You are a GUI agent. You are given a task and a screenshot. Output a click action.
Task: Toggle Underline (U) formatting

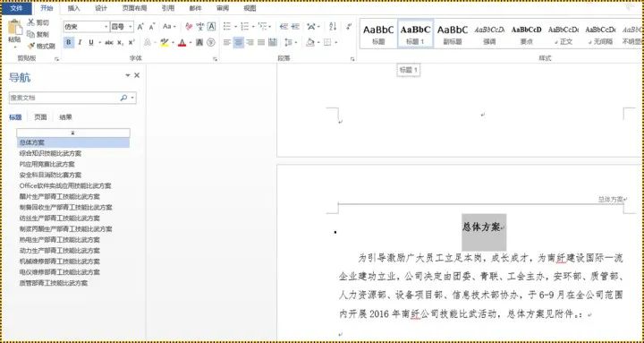[x=90, y=42]
